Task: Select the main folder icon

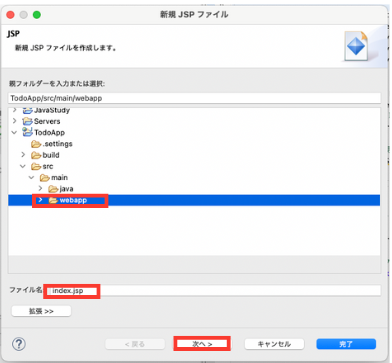Action: click(x=45, y=178)
